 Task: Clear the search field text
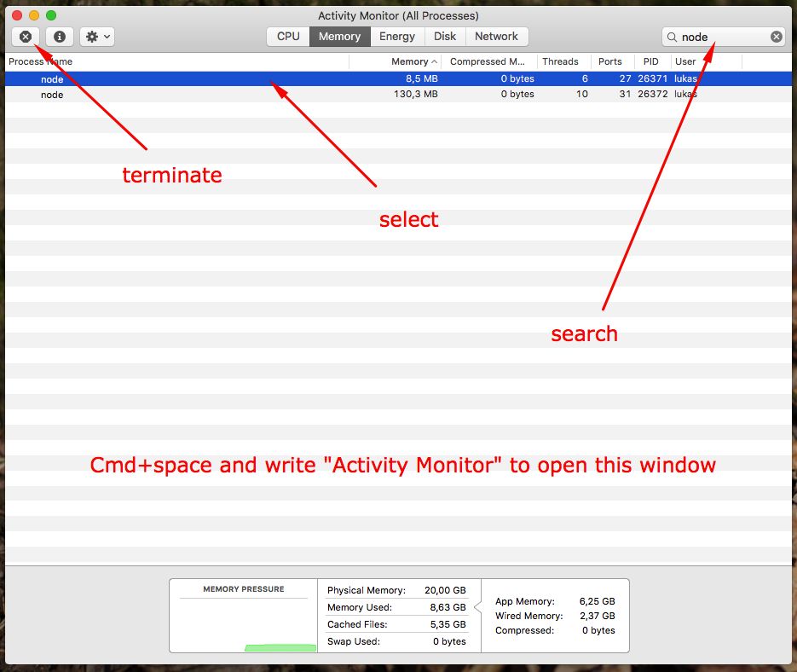coord(777,37)
